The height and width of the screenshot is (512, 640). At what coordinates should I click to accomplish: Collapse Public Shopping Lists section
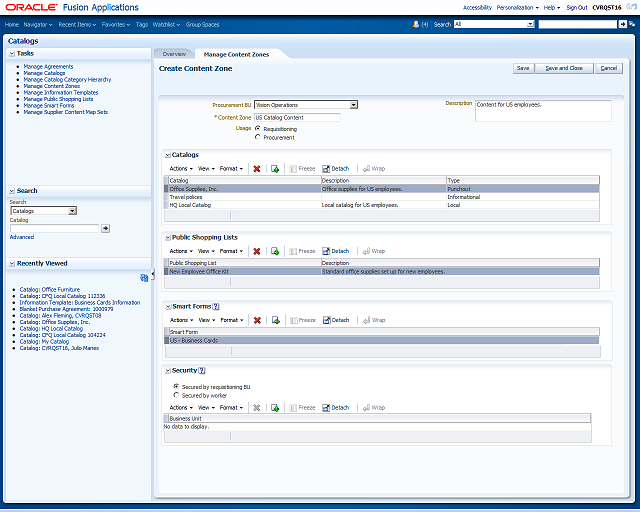[168, 238]
